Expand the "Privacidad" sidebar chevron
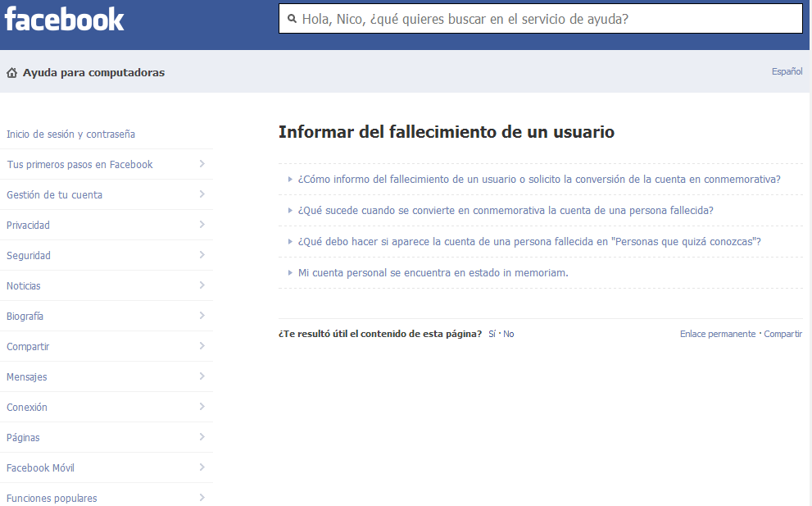 [x=201, y=225]
